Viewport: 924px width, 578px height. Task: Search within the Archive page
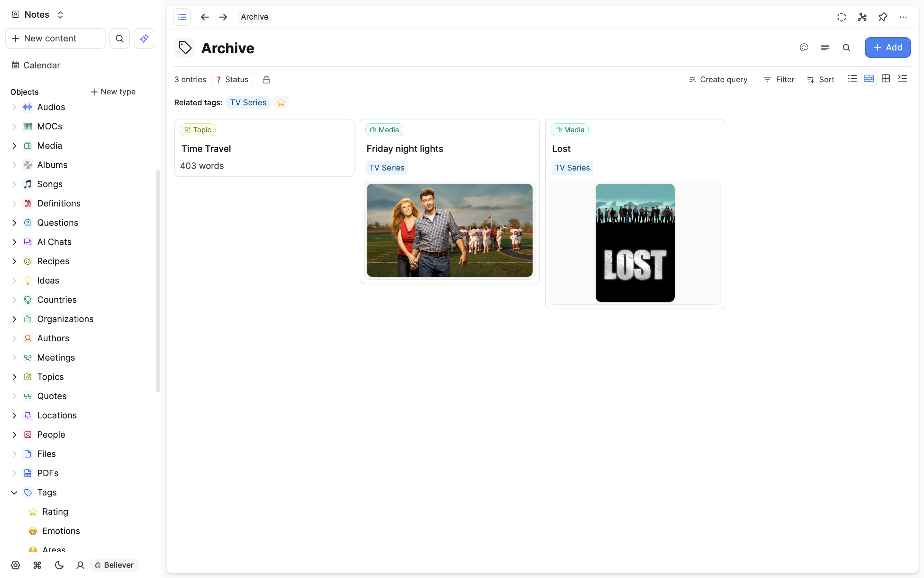[846, 48]
